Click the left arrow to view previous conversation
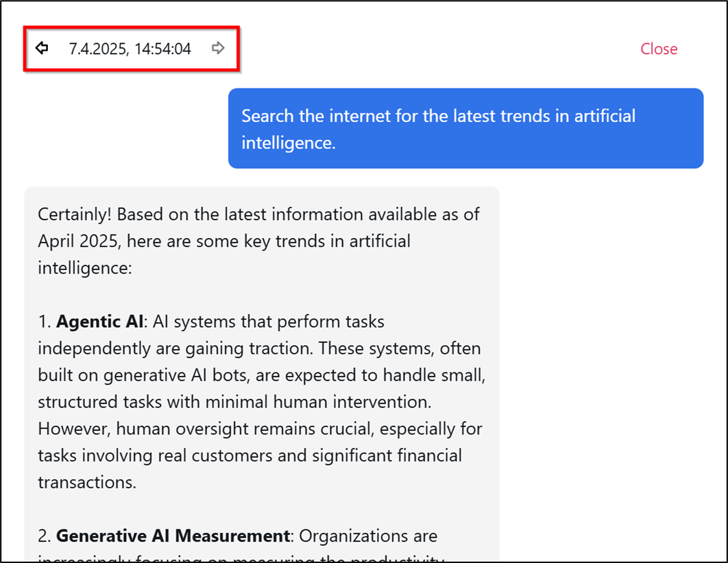The height and width of the screenshot is (563, 728). pos(42,48)
